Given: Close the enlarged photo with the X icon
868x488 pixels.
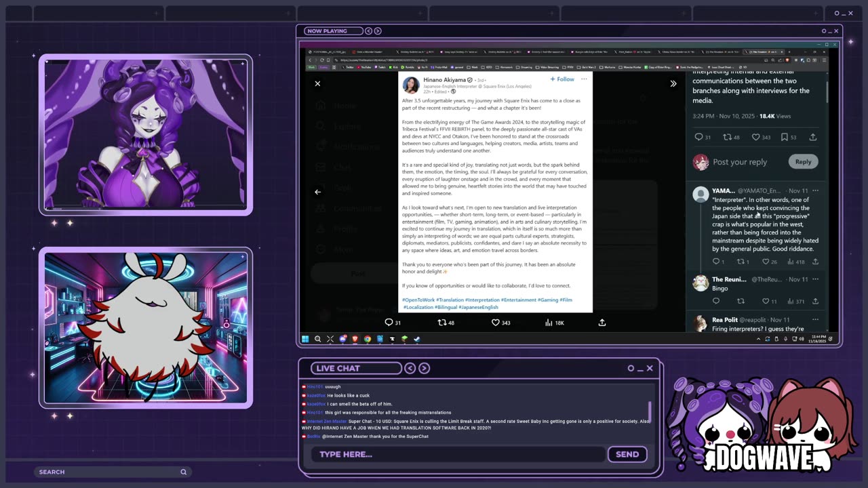Looking at the screenshot, I should [317, 83].
